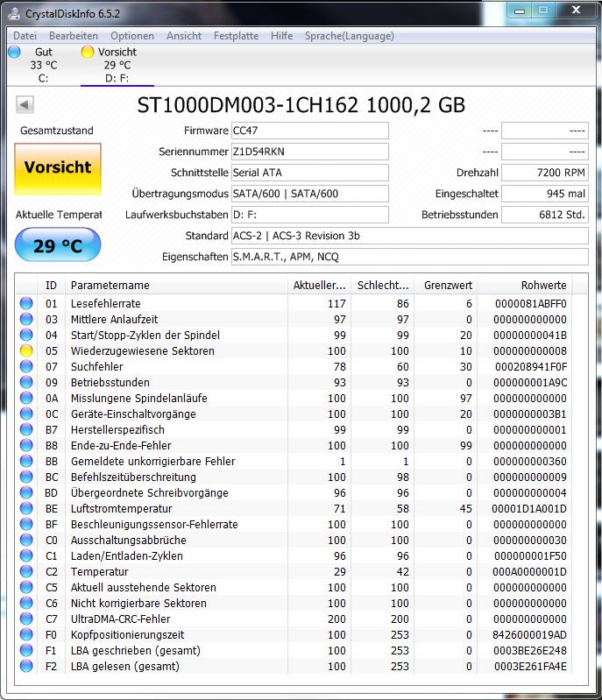Click the Schlecht... column header
Screen dimensions: 602x700
382,285
